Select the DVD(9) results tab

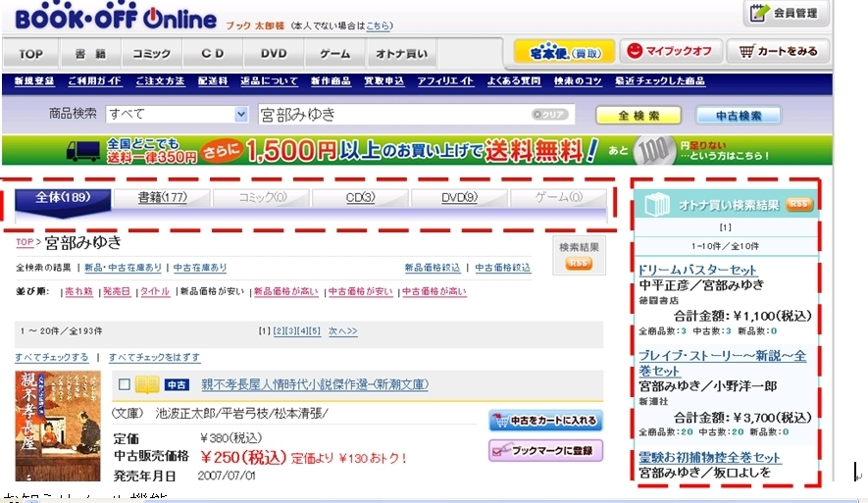(x=459, y=197)
